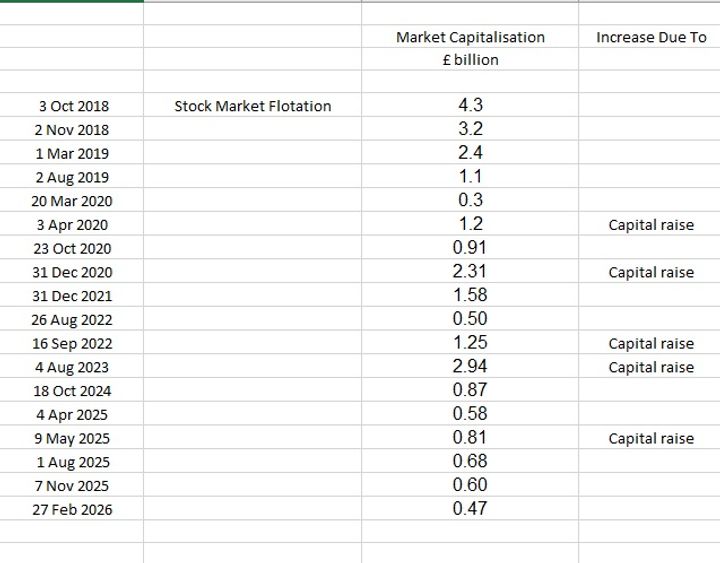Click the cell with value 0.50
Viewport: 720px width, 563px height.
[x=470, y=319]
